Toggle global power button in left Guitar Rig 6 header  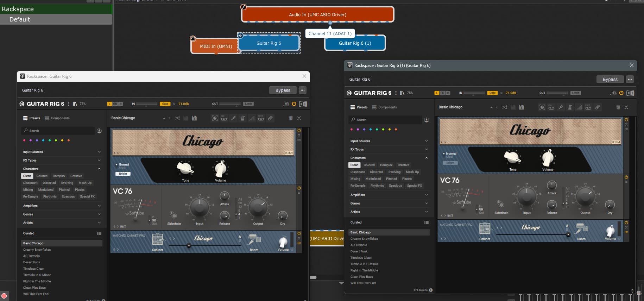[x=294, y=104]
